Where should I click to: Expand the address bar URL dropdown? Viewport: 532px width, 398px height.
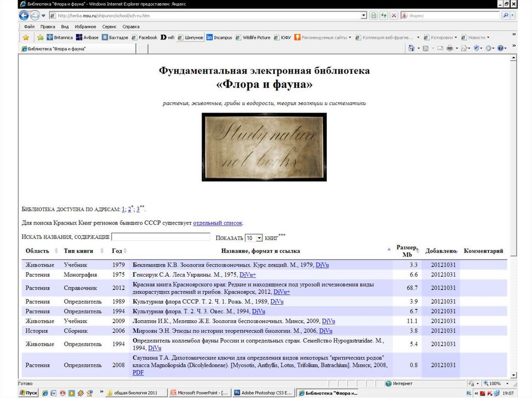pyautogui.click(x=364, y=16)
